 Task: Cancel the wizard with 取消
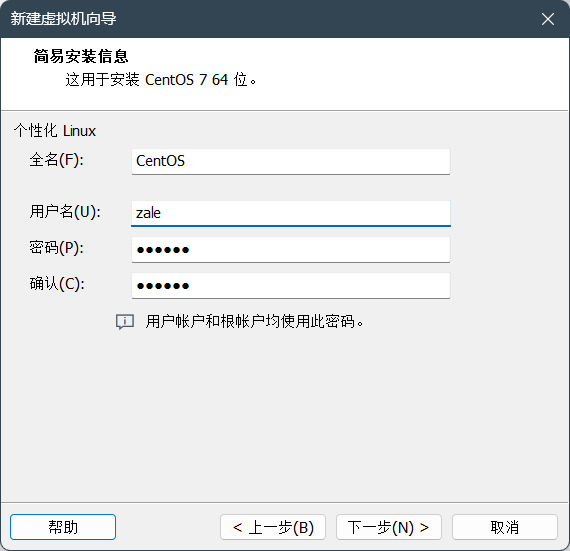(x=505, y=527)
